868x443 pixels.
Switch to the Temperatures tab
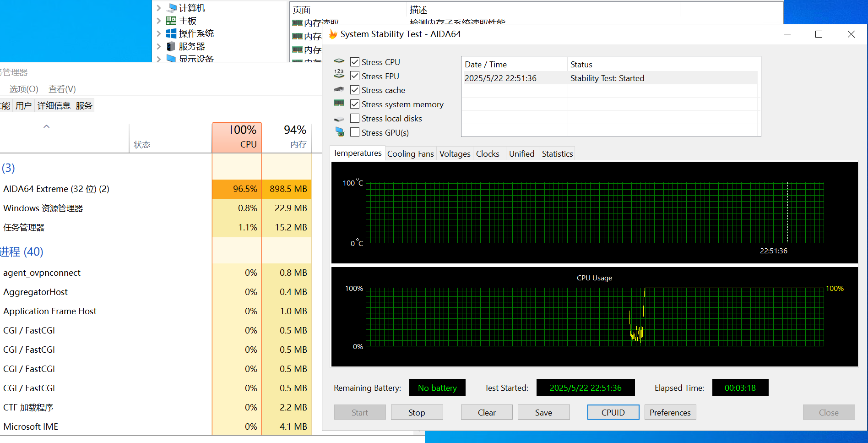pyautogui.click(x=357, y=153)
